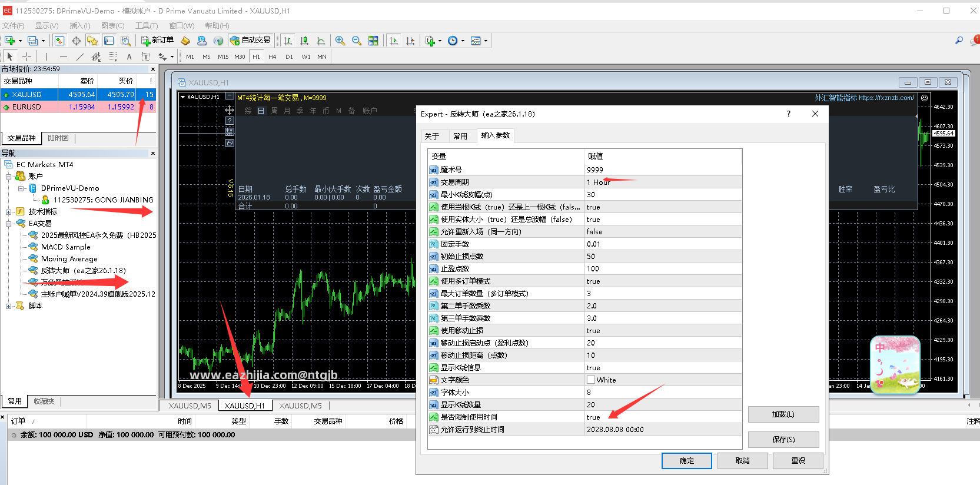Switch chart to candlesticks icon
Viewport: 980px width, 485px height.
tap(304, 41)
